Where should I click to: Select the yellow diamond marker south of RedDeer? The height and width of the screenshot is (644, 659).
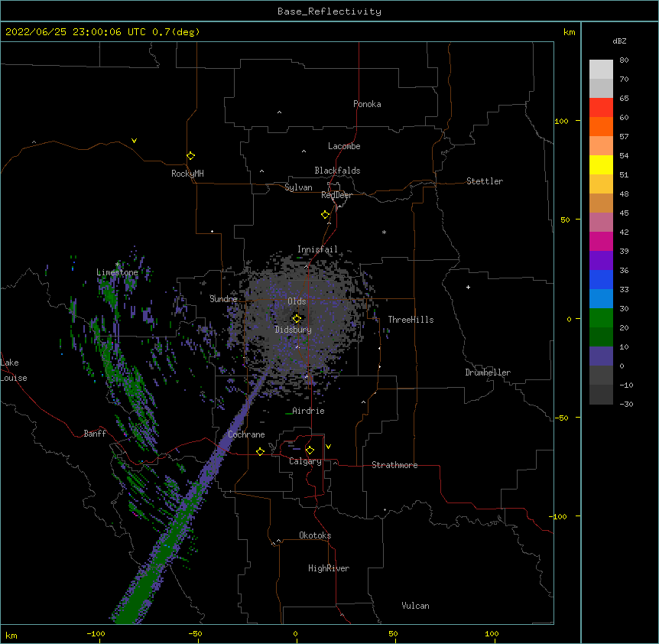325,214
